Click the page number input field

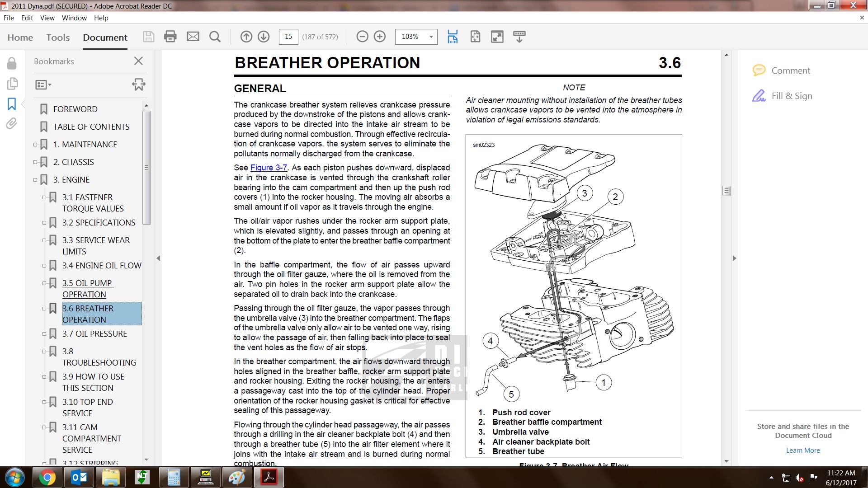click(x=288, y=37)
